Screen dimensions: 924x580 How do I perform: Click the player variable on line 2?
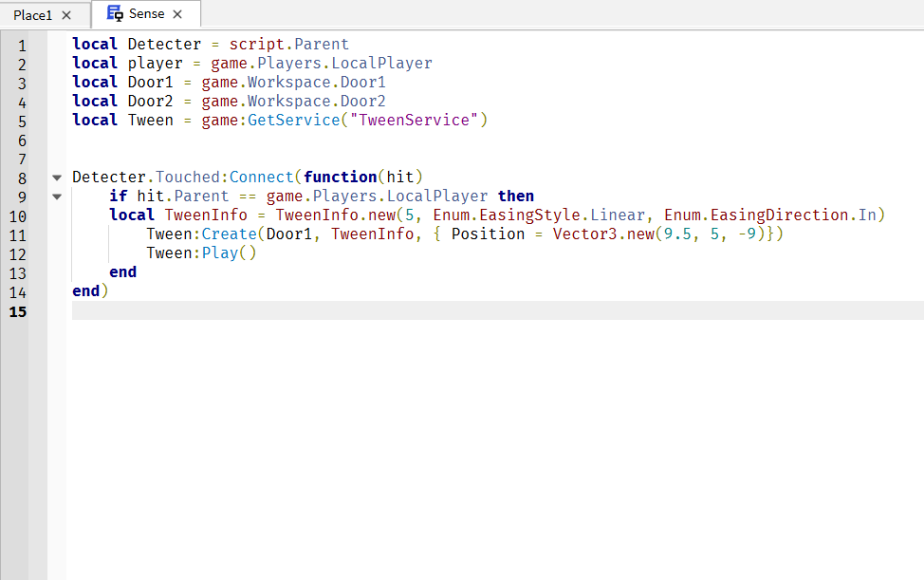pyautogui.click(x=155, y=63)
